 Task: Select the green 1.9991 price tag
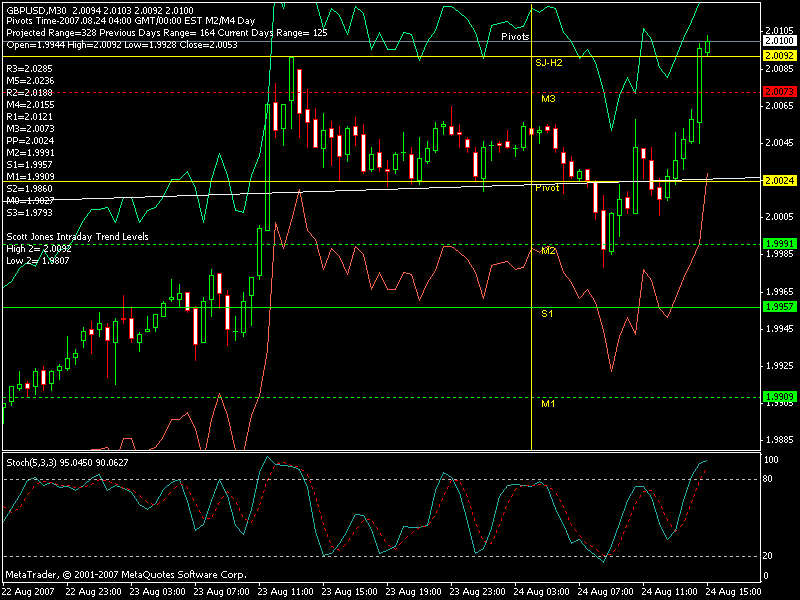(x=779, y=244)
